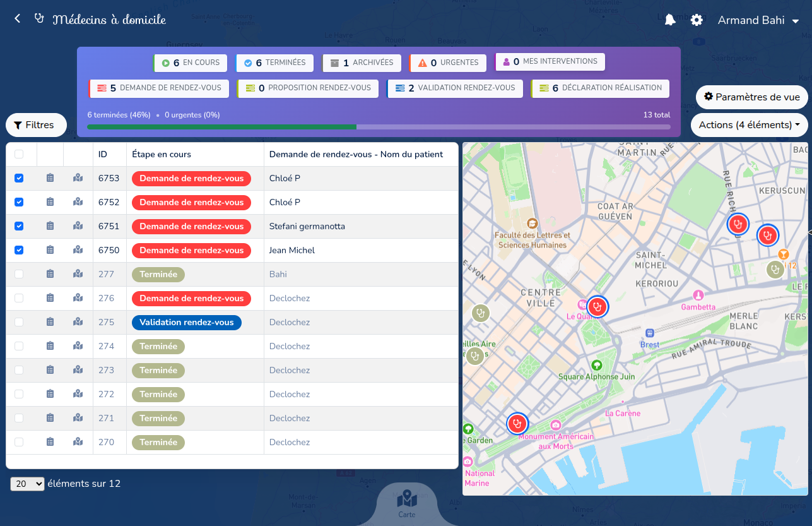Open details clipboard icon for row 6751
Viewport: 812px width, 526px height.
[x=50, y=226]
